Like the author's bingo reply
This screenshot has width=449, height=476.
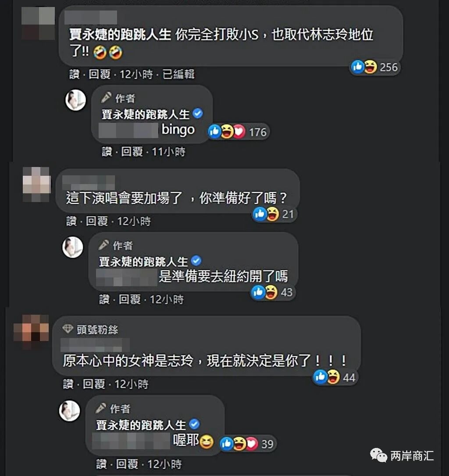[107, 152]
